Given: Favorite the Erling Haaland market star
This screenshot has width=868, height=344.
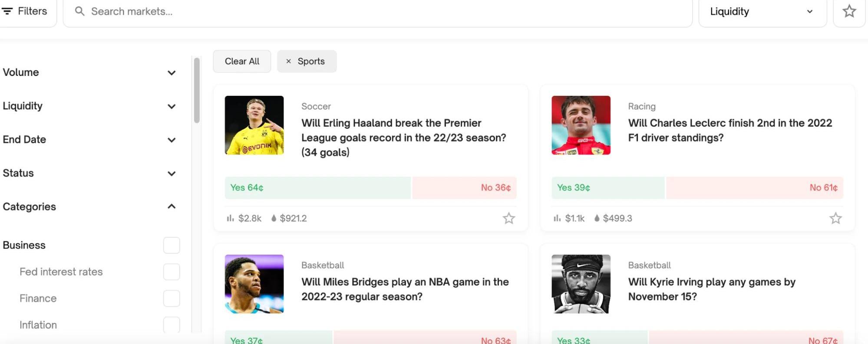Looking at the screenshot, I should pyautogui.click(x=508, y=218).
